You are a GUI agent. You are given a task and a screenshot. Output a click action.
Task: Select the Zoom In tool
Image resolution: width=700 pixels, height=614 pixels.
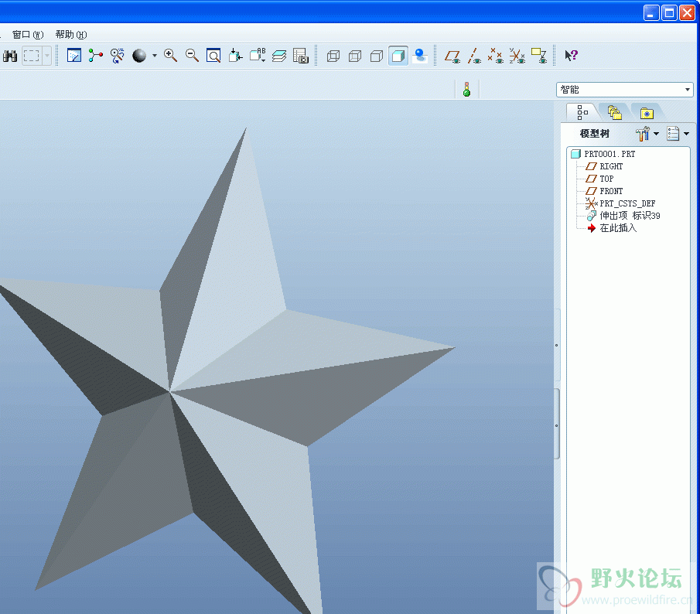pyautogui.click(x=170, y=56)
